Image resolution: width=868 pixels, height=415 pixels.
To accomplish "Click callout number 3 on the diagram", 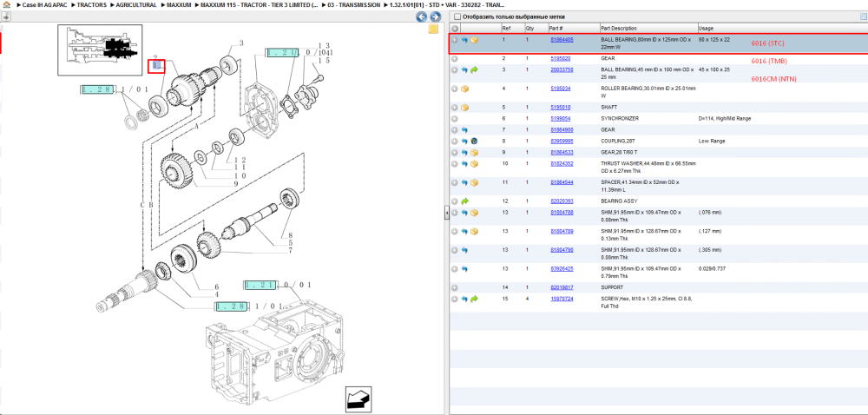I will 242,43.
